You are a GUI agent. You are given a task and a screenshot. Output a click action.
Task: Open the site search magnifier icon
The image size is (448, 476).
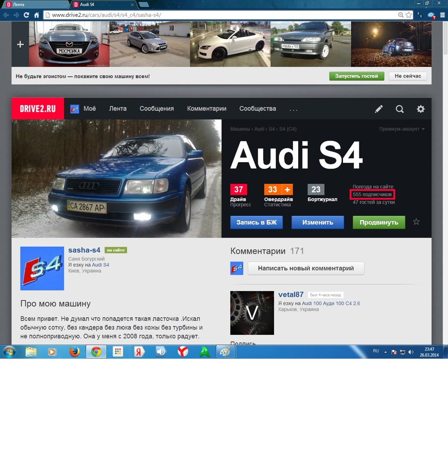[x=400, y=109]
